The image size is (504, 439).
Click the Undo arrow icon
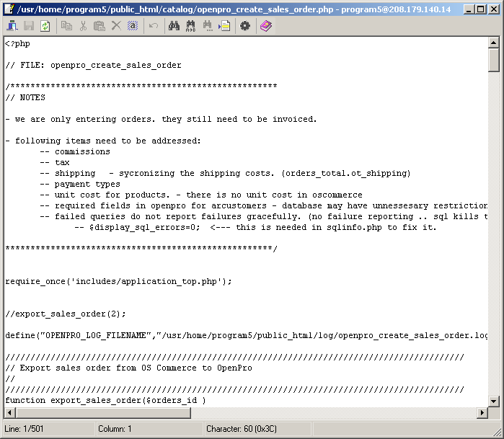click(154, 26)
